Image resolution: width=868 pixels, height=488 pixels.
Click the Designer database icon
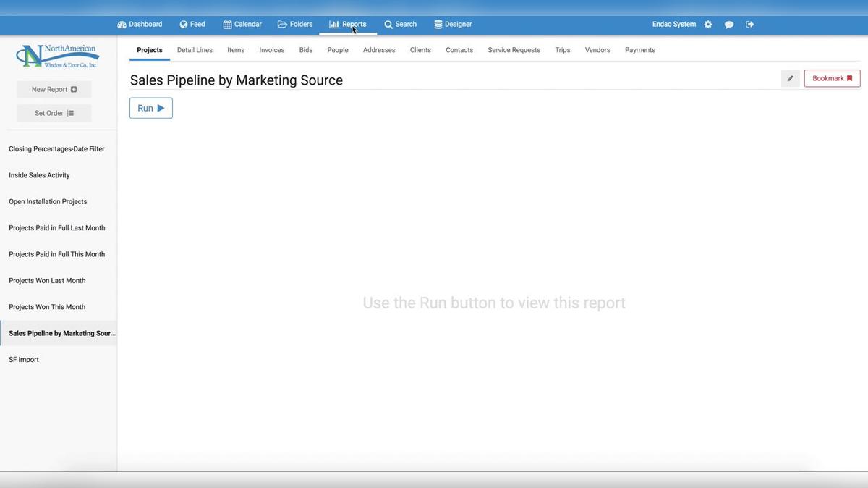[x=438, y=24]
